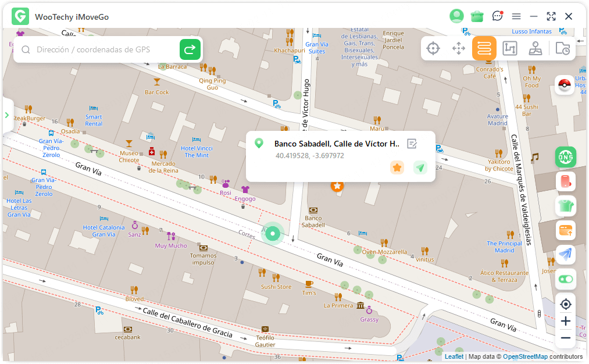The height and width of the screenshot is (364, 589).
Task: Expand the left side panel arrow
Action: point(7,115)
